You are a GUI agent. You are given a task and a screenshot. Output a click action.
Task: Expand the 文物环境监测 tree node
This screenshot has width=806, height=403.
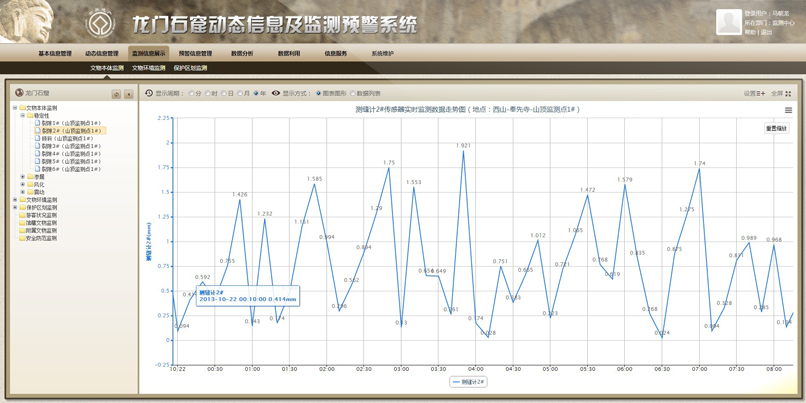tap(15, 200)
